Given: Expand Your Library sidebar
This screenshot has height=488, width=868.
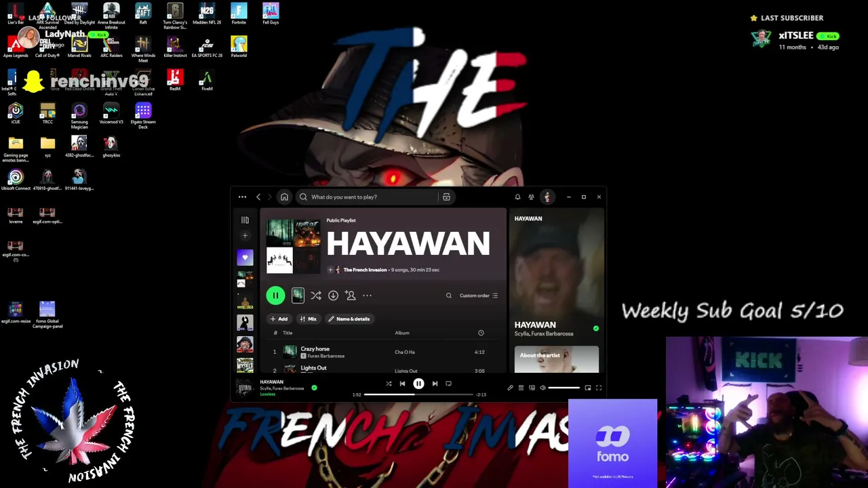Looking at the screenshot, I should point(245,220).
